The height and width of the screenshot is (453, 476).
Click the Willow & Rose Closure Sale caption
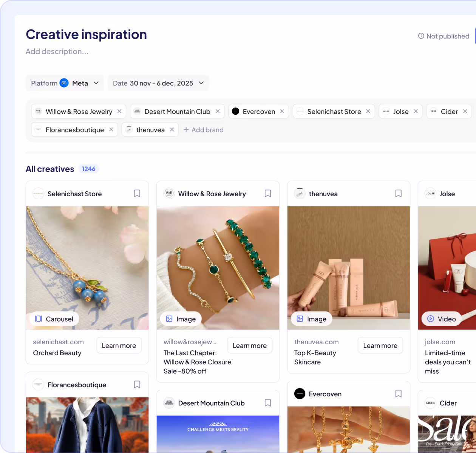pos(197,362)
